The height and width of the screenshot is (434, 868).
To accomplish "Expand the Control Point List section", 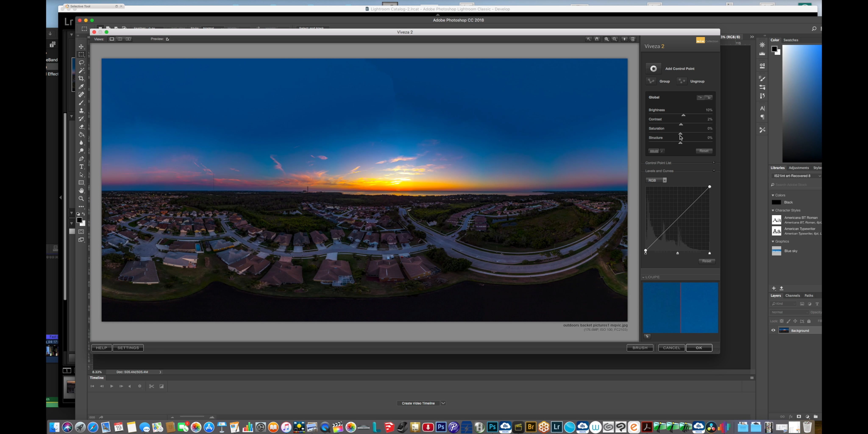I will 714,163.
